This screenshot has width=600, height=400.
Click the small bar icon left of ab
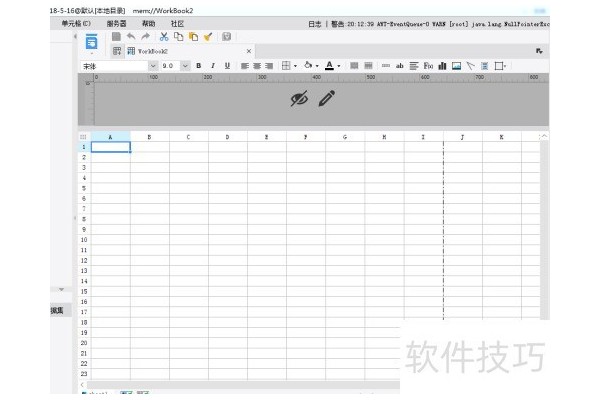click(386, 66)
